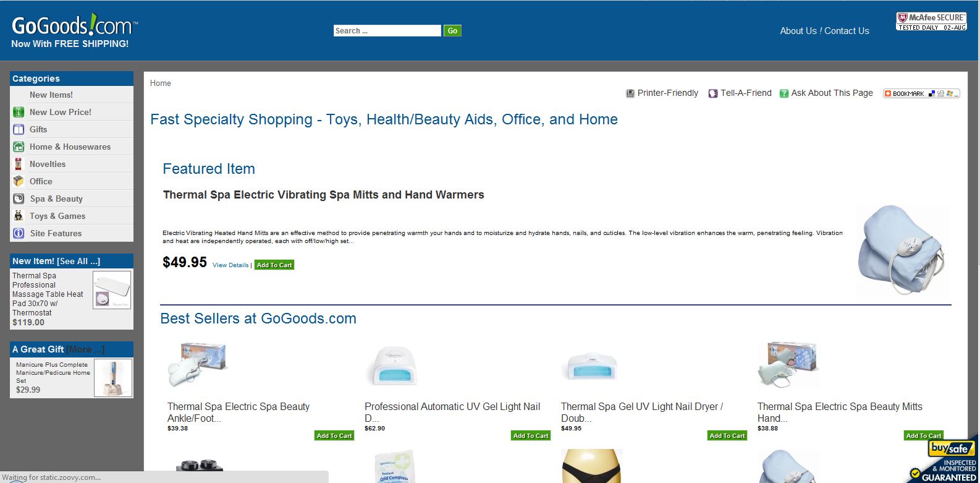Add the $39.38 Ankle/Foot item to cart
980x483 pixels.
334,435
